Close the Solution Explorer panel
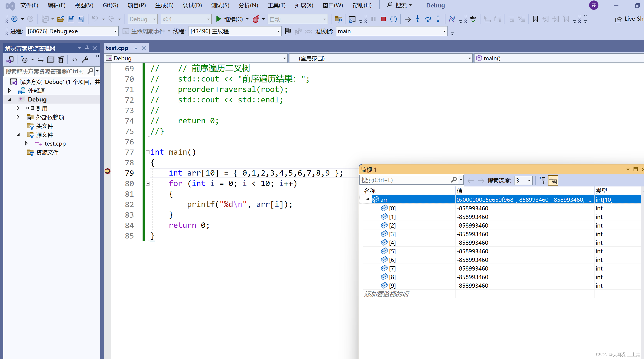644x359 pixels. click(95, 48)
